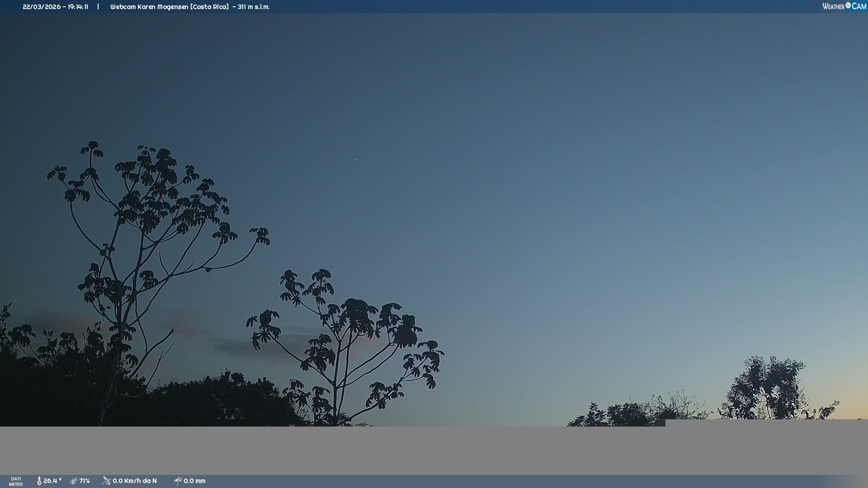Click the 311 m s.l.m. altitude text
The width and height of the screenshot is (868, 488).
[x=254, y=7]
